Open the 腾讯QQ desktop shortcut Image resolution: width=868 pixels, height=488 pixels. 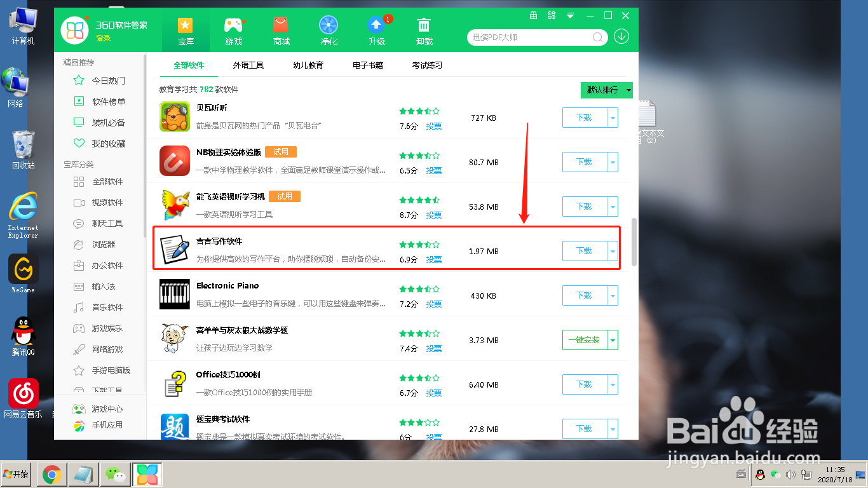pyautogui.click(x=24, y=335)
